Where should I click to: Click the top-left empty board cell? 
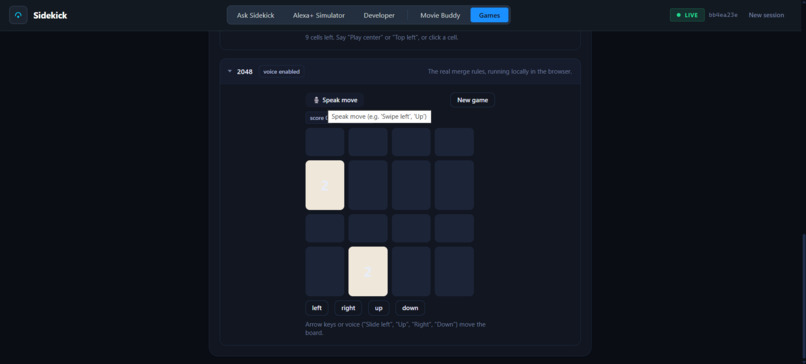pyautogui.click(x=325, y=142)
